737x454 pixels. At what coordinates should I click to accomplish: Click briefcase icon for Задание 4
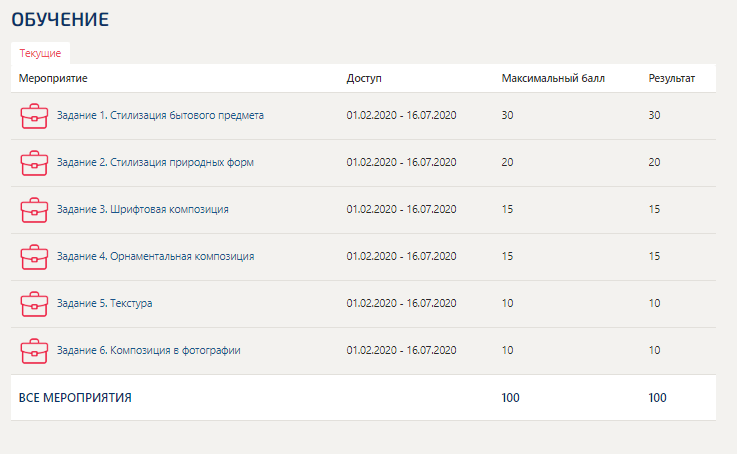coord(34,257)
